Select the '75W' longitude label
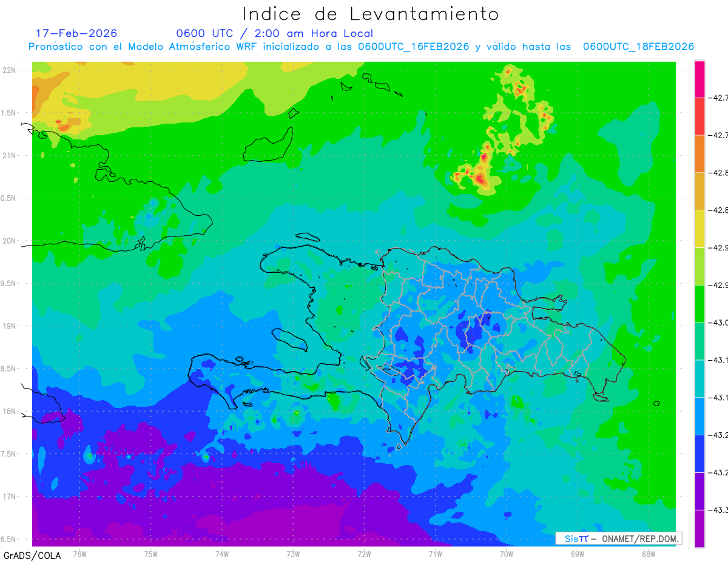Screen dimensions: 728x562 [151, 554]
